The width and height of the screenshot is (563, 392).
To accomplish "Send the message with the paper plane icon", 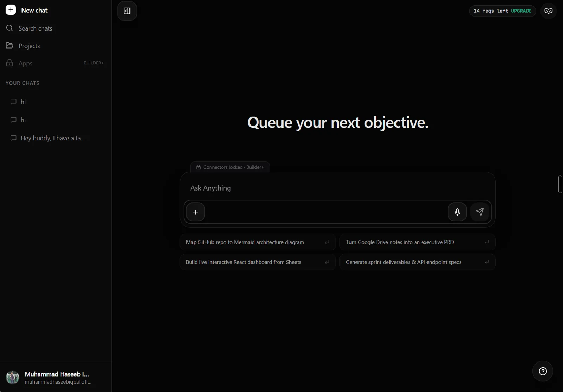I will click(480, 212).
